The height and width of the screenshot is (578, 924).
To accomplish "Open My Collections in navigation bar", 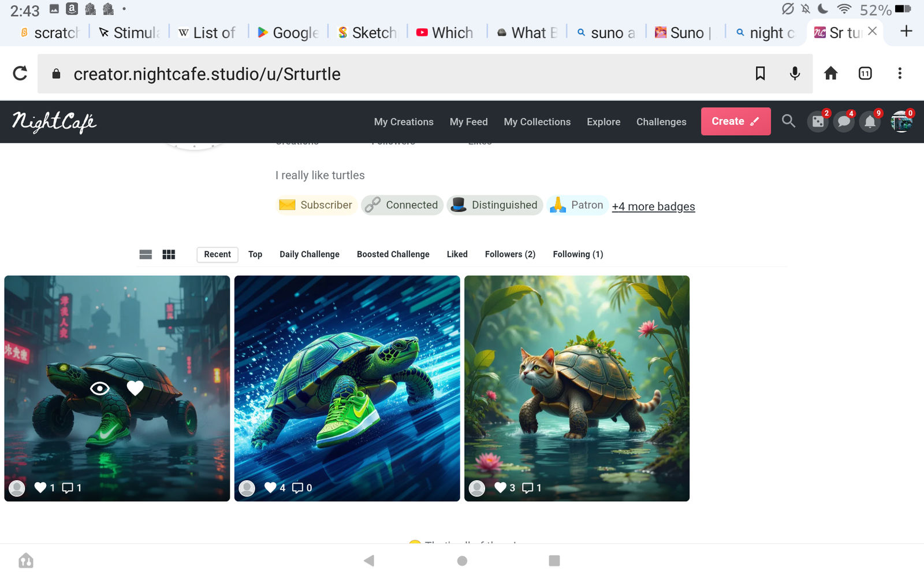I will coord(537,122).
